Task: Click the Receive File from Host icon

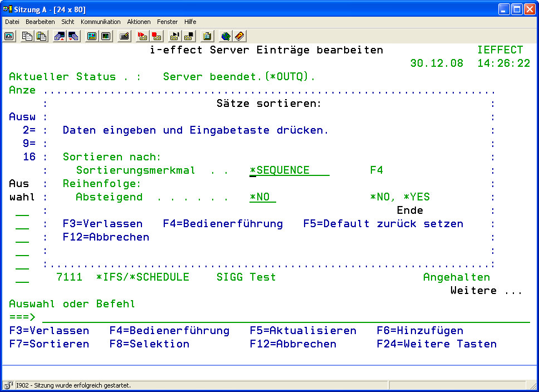Action: [73, 36]
